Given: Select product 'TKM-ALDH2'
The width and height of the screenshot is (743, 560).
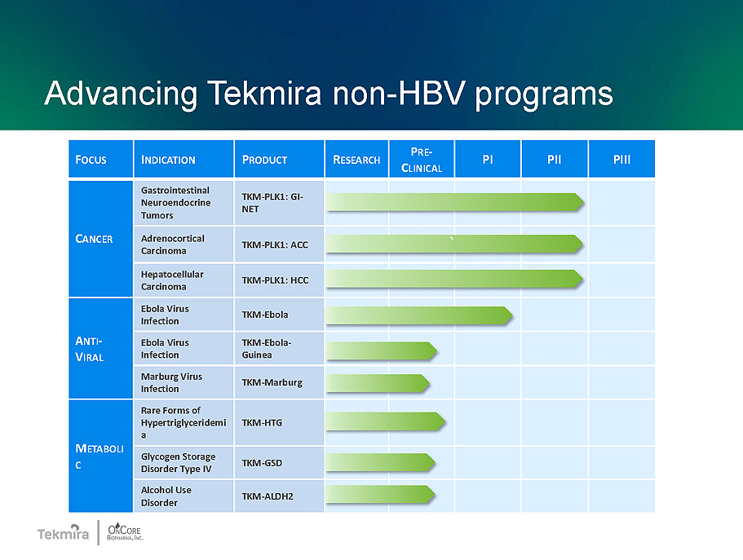Looking at the screenshot, I should tap(280, 496).
